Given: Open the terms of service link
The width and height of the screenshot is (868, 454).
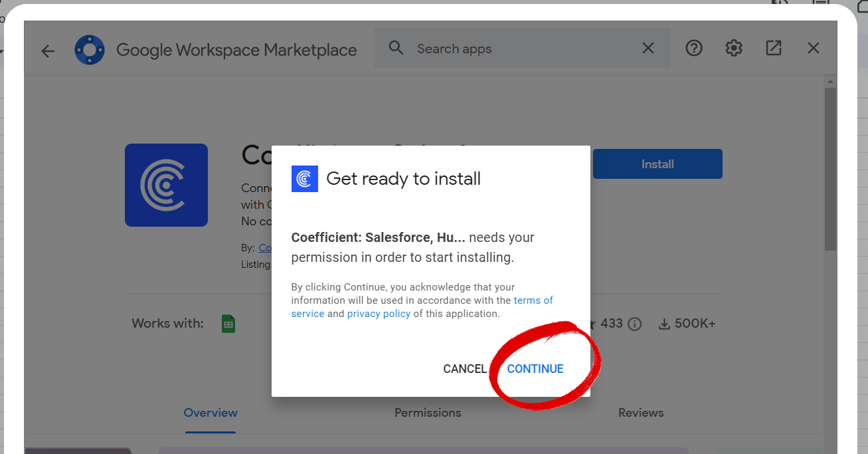Looking at the screenshot, I should (533, 300).
